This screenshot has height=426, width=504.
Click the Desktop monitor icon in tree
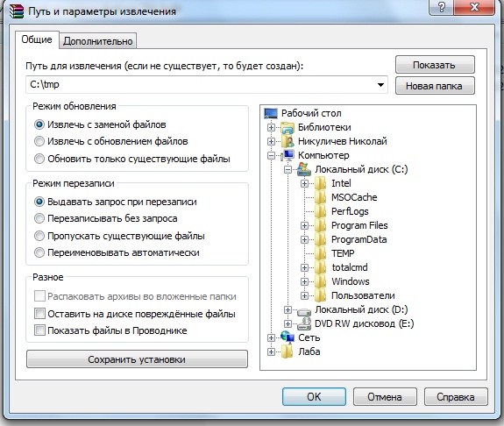[x=271, y=113]
